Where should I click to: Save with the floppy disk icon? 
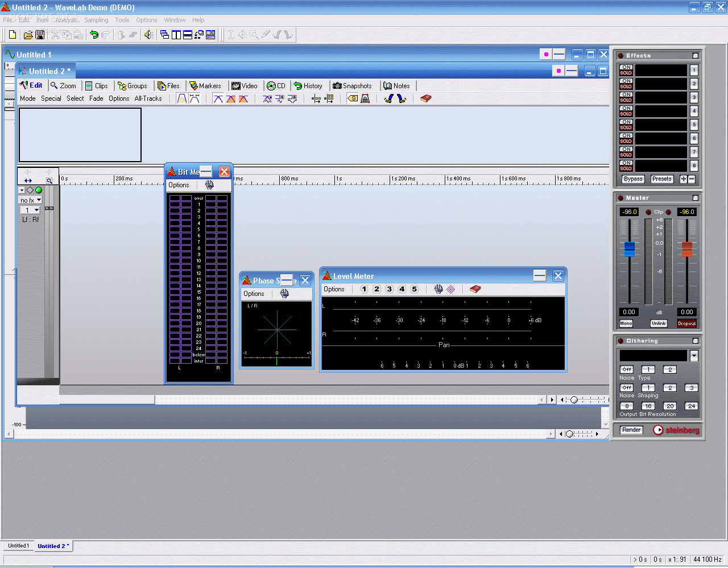click(x=40, y=35)
